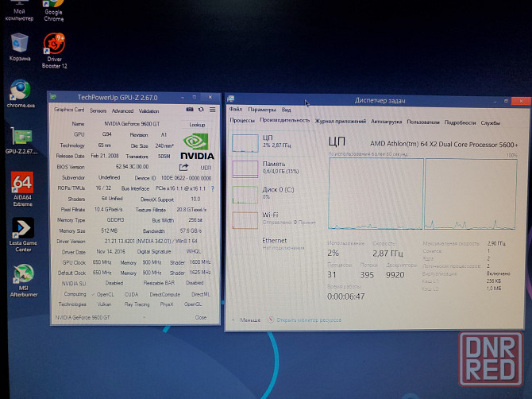Viewport: 532px width, 399px height.
Task: Open GPU-Z Advanced tab
Action: 122,110
